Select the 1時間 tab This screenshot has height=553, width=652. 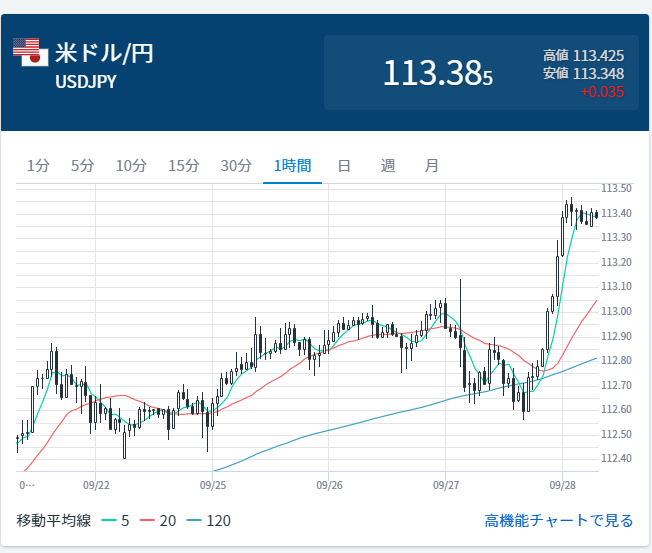click(292, 166)
